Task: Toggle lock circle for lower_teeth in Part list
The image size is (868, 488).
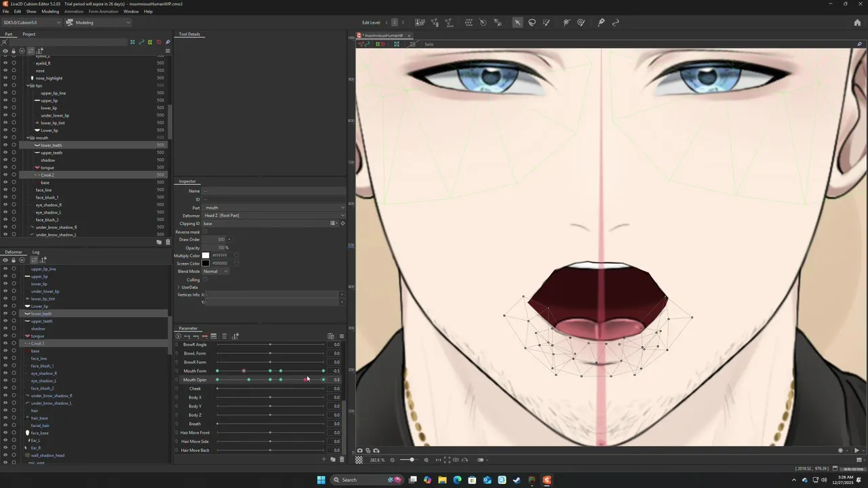Action: coord(14,145)
